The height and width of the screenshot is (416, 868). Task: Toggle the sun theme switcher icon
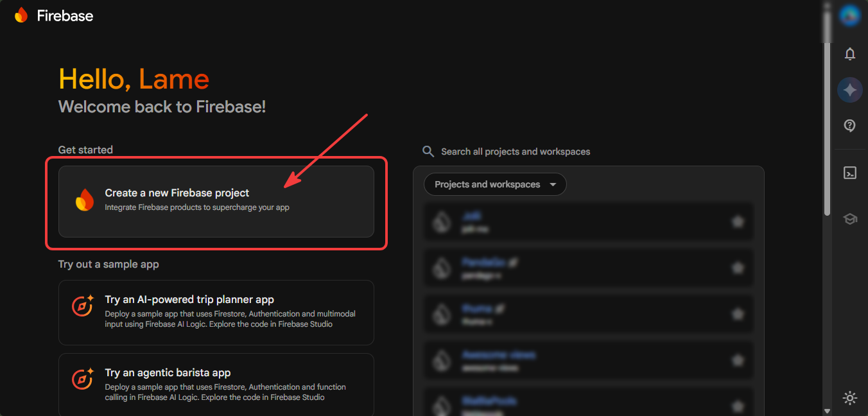pyautogui.click(x=850, y=398)
